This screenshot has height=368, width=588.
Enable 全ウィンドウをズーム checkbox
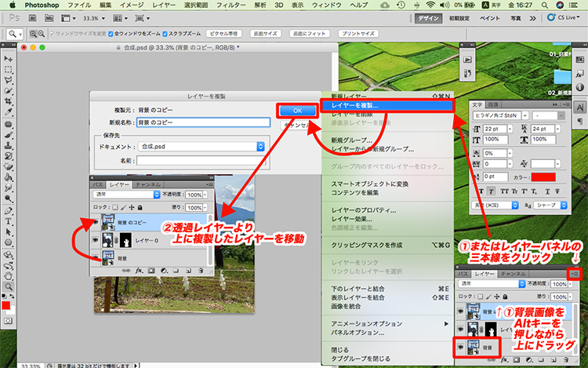click(111, 34)
